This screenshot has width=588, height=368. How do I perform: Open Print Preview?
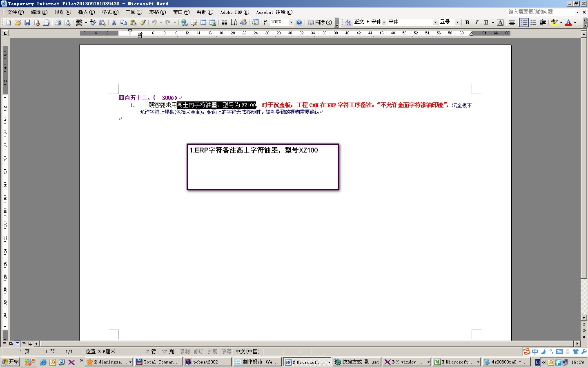(x=67, y=22)
